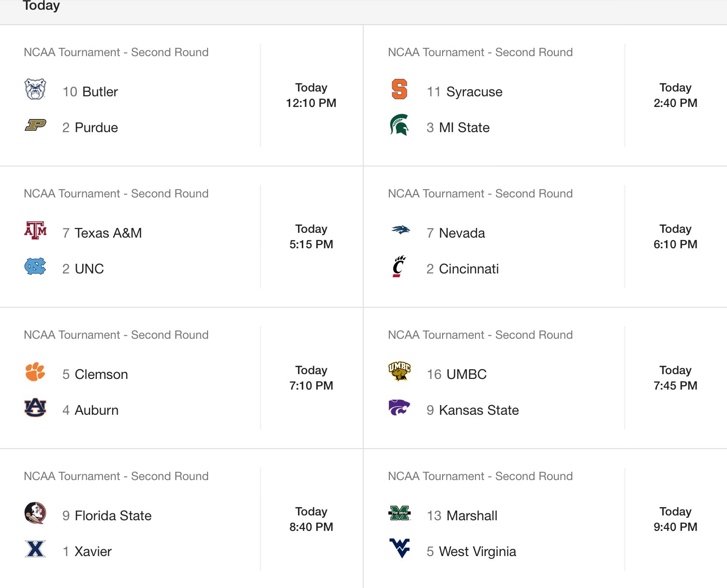Open the 1 Xavier team link
Screen dimensions: 727x588
pos(87,551)
